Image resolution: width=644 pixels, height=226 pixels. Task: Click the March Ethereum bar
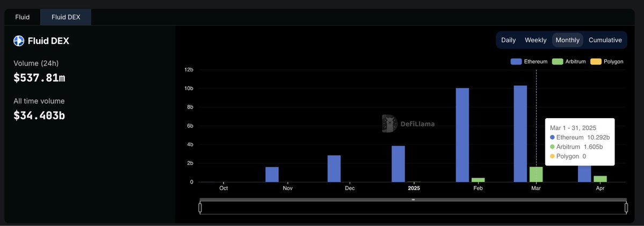click(520, 134)
